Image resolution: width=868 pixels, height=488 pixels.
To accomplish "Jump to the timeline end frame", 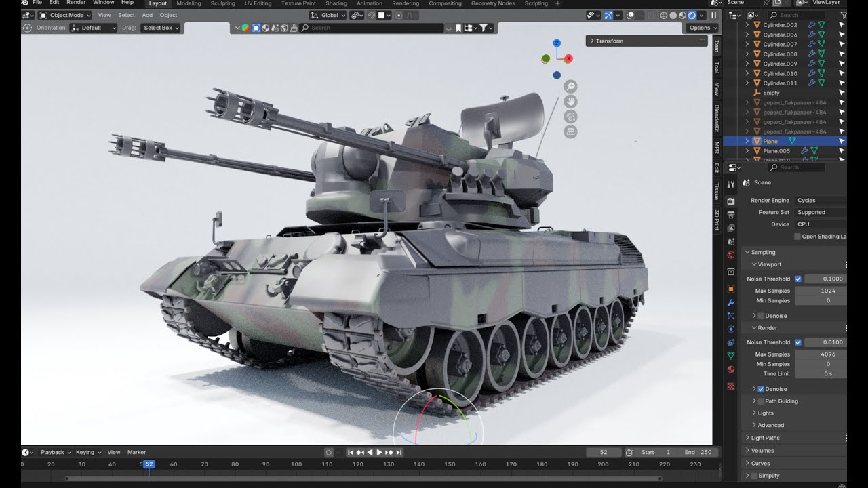I will [399, 452].
